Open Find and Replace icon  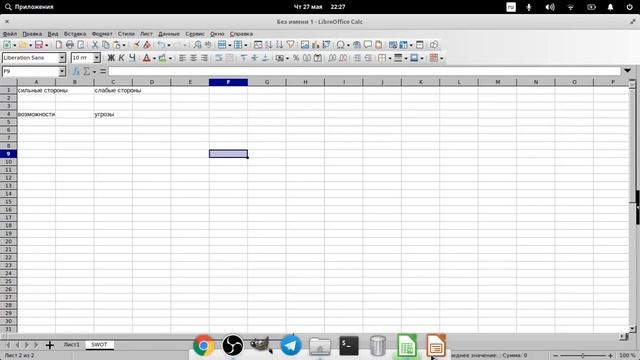point(198,44)
